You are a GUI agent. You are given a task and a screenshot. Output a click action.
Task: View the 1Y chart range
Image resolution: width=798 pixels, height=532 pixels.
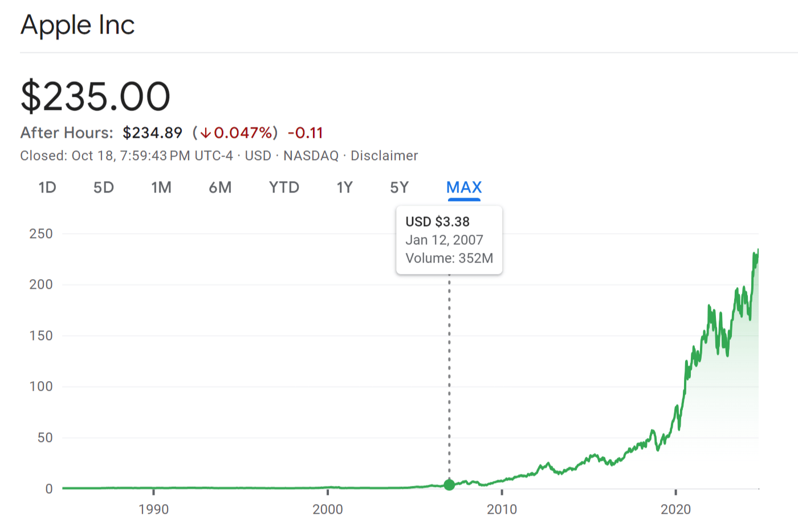click(345, 187)
